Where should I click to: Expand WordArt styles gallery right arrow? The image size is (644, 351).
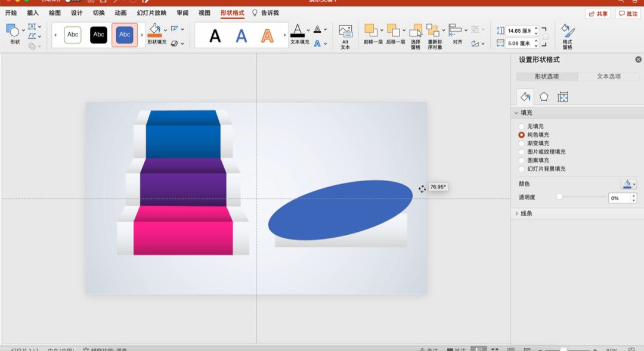(284, 35)
